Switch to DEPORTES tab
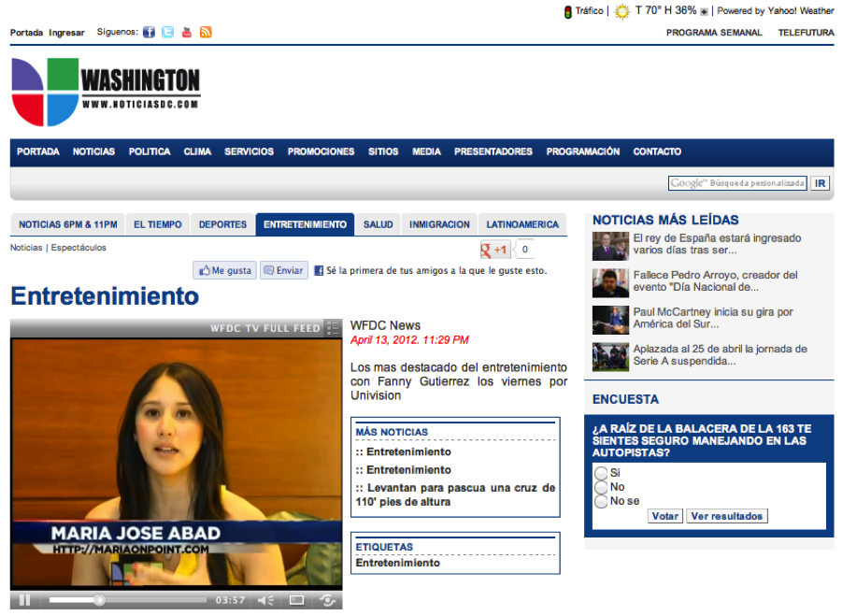Viewport: 843px width, 616px height. (x=222, y=224)
